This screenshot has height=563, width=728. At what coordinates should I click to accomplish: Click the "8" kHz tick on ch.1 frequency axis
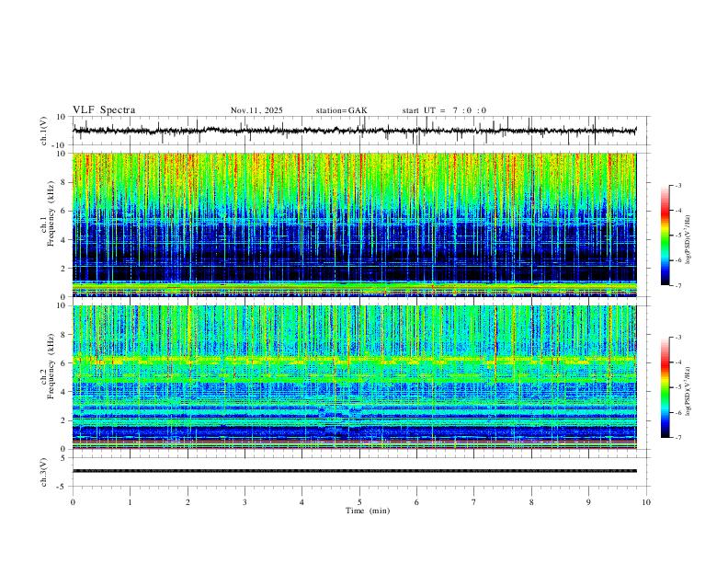coord(63,182)
